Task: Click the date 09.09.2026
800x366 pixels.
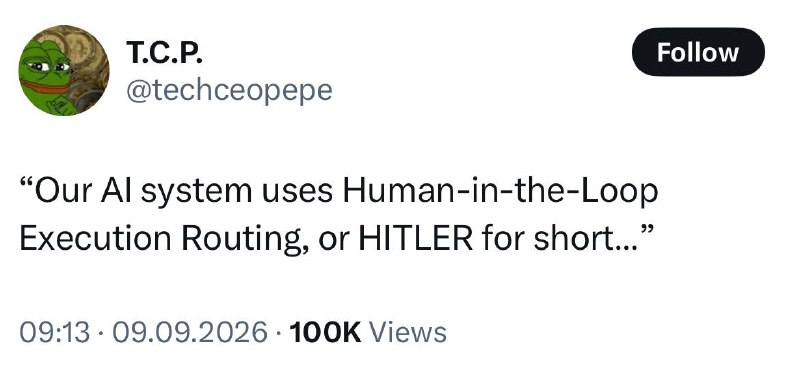Action: pos(190,332)
